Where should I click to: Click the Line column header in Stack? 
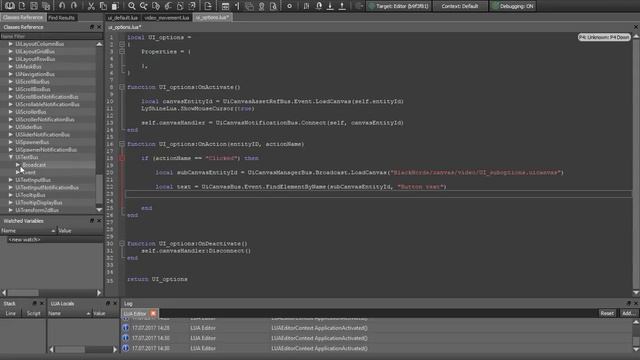(11, 313)
